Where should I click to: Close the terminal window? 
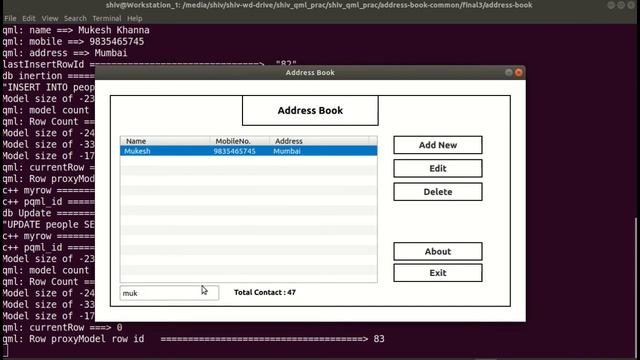[631, 5]
